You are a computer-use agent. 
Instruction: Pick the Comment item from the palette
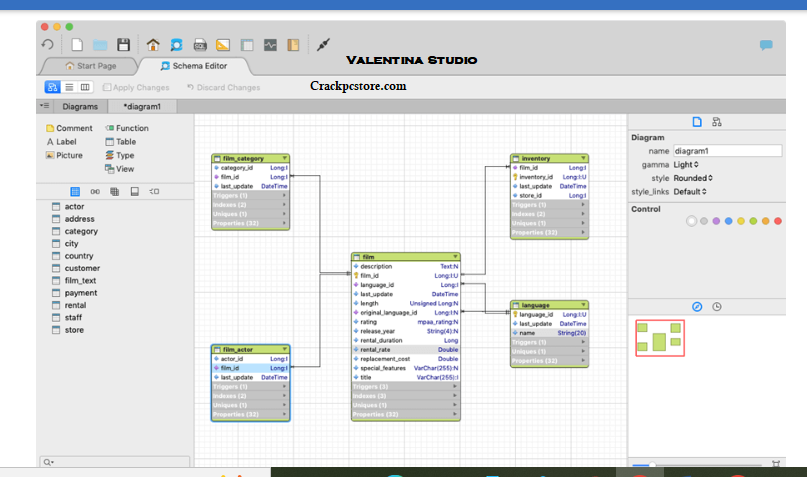pyautogui.click(x=73, y=128)
